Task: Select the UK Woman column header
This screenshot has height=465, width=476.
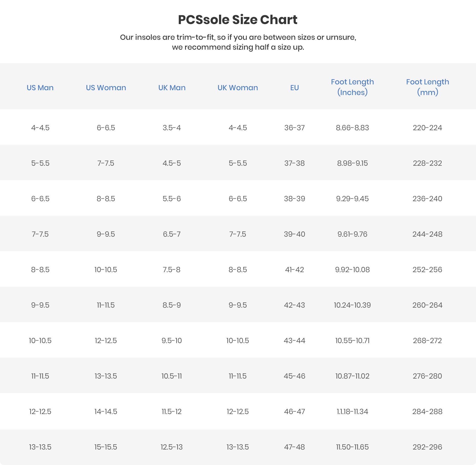Action: coord(237,88)
